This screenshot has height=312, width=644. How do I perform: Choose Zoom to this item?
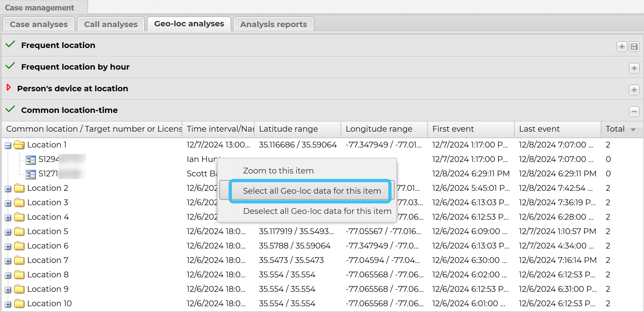coord(278,171)
